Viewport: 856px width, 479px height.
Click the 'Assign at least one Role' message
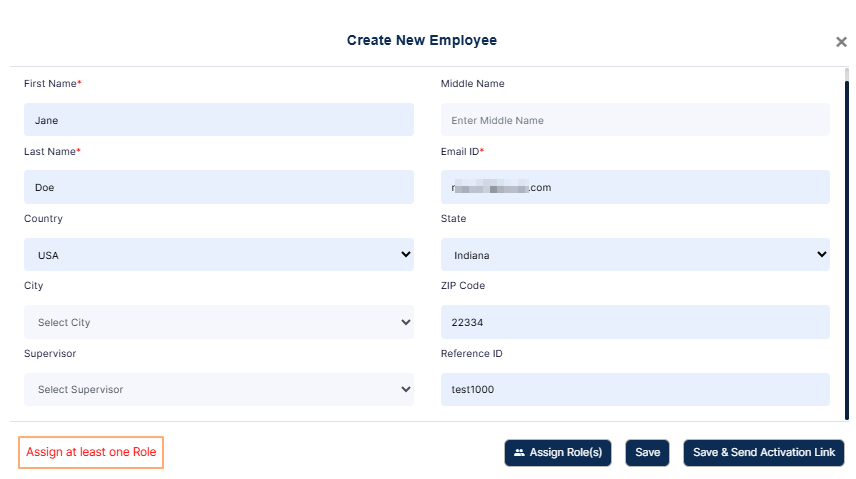click(x=91, y=452)
